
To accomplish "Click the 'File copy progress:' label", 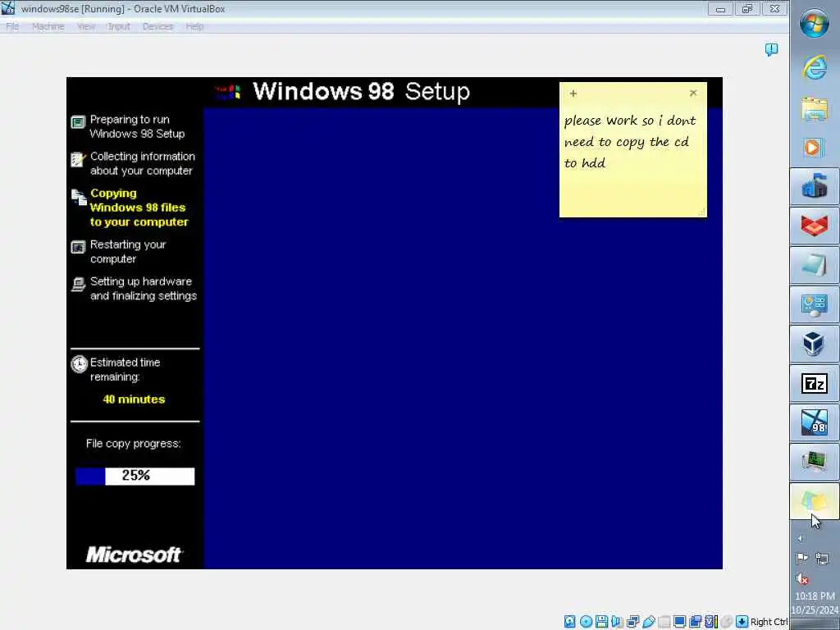I will 134,444.
